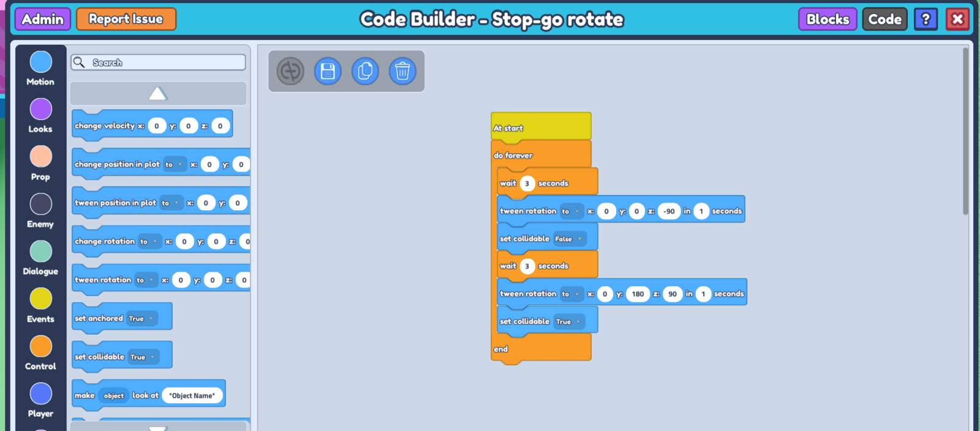Click the trash can delete icon
Screen dimensions: 980x431
pos(402,72)
